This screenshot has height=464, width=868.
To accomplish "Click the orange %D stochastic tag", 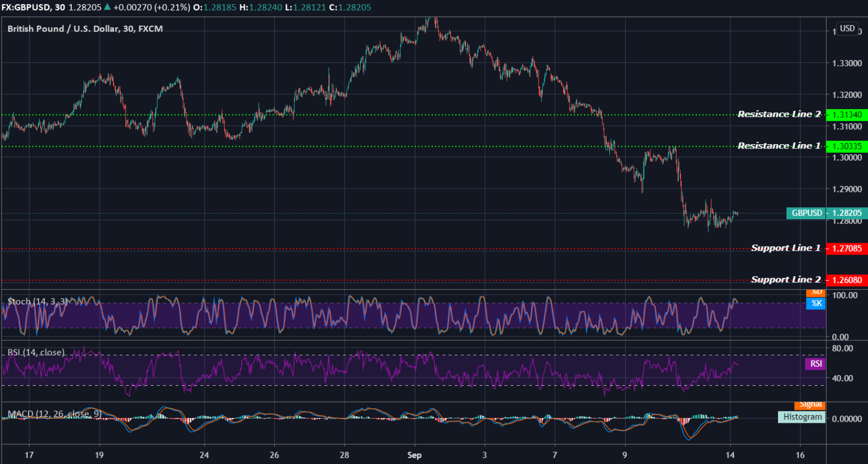I will pos(816,293).
